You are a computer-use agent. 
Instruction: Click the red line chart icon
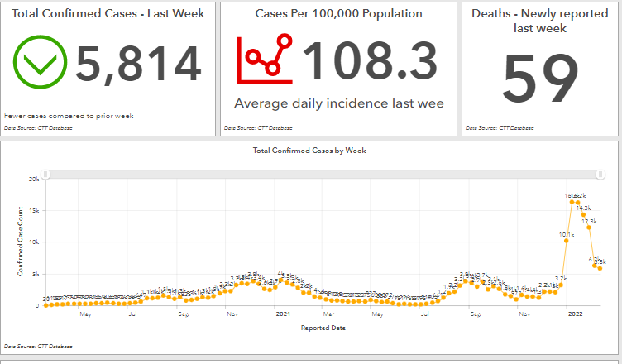coord(265,60)
